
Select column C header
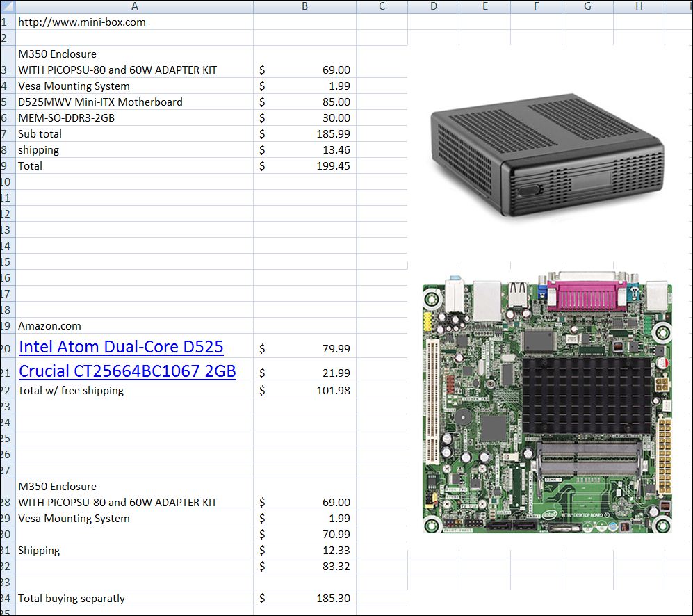click(382, 6)
